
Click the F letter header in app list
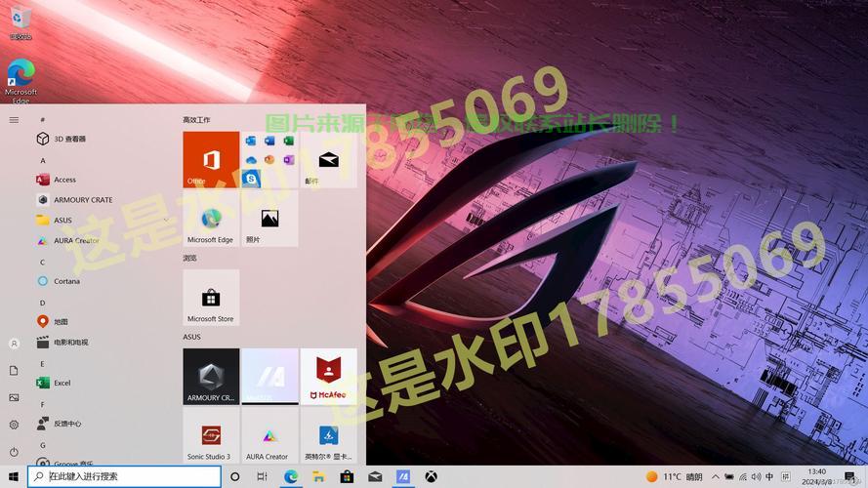43,404
